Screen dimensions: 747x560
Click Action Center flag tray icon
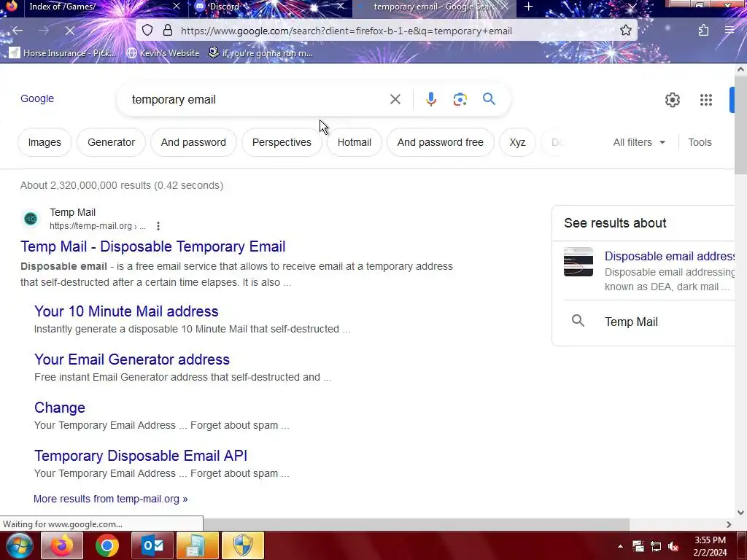pyautogui.click(x=638, y=546)
